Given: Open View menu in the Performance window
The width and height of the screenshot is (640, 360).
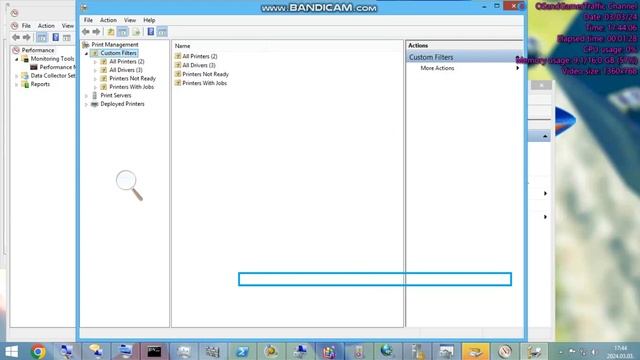Looking at the screenshot, I should click(x=68, y=26).
